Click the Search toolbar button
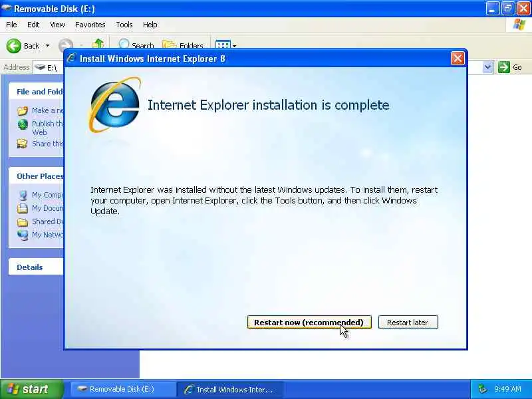Screen dimensions: 532x399 pos(136,43)
